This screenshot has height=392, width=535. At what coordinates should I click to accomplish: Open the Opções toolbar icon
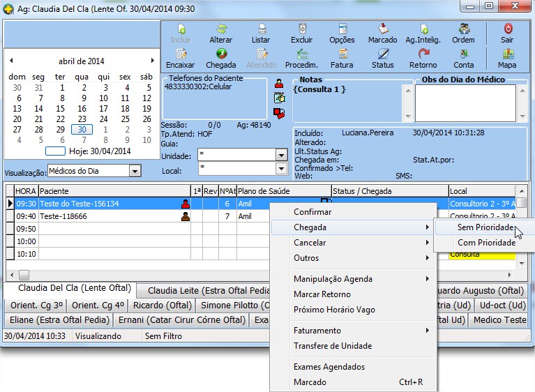tap(342, 30)
